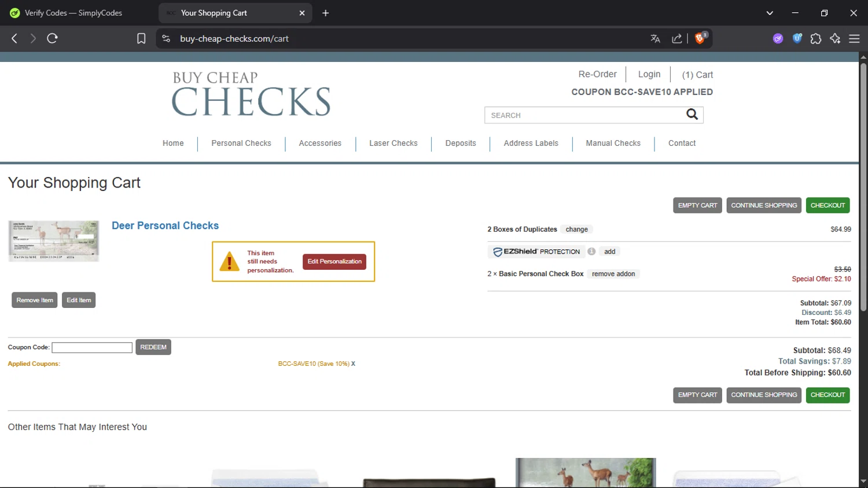868x488 pixels.
Task: Open Address Labels menu item
Action: coord(531,143)
